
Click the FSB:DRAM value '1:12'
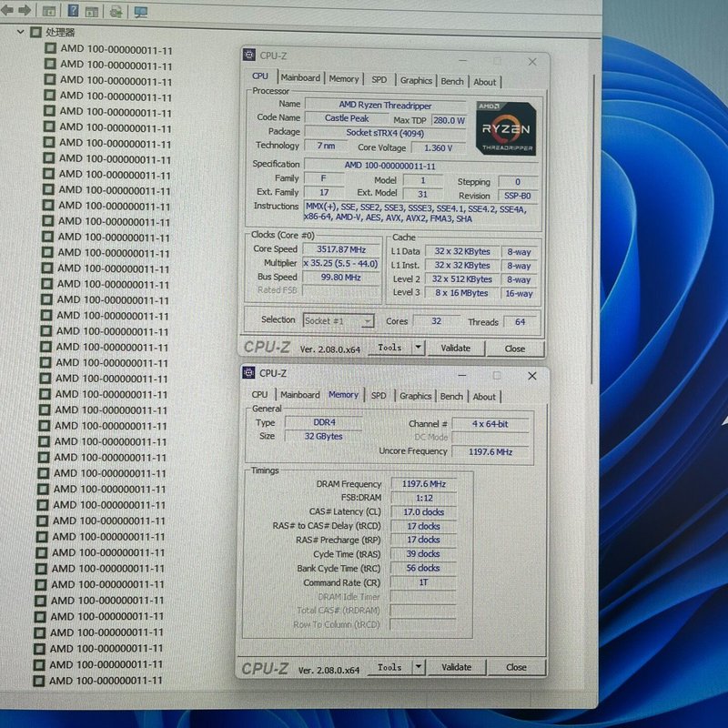[424, 498]
